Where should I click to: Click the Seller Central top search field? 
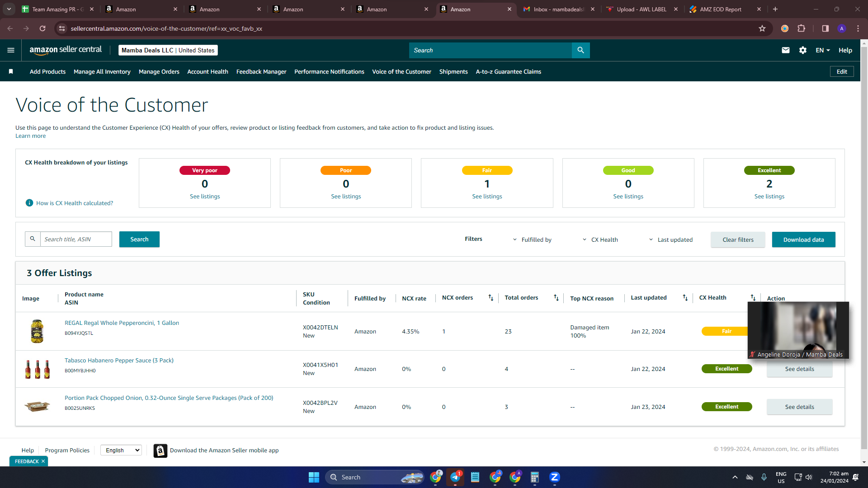point(491,50)
